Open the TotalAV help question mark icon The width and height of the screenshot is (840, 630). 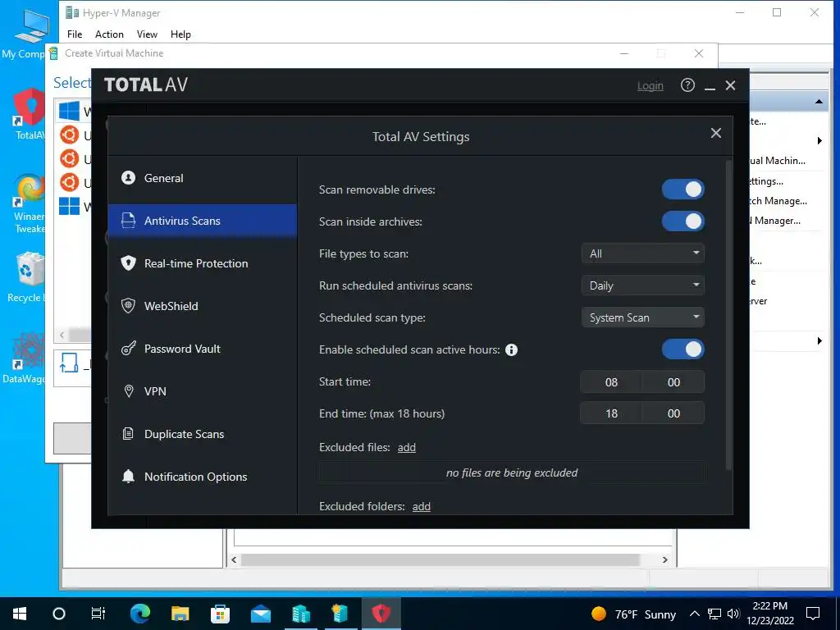[687, 85]
